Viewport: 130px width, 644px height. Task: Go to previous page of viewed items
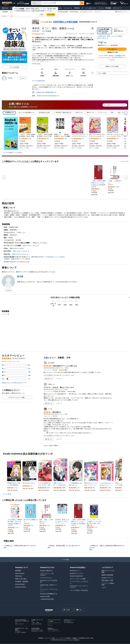coord(4,177)
